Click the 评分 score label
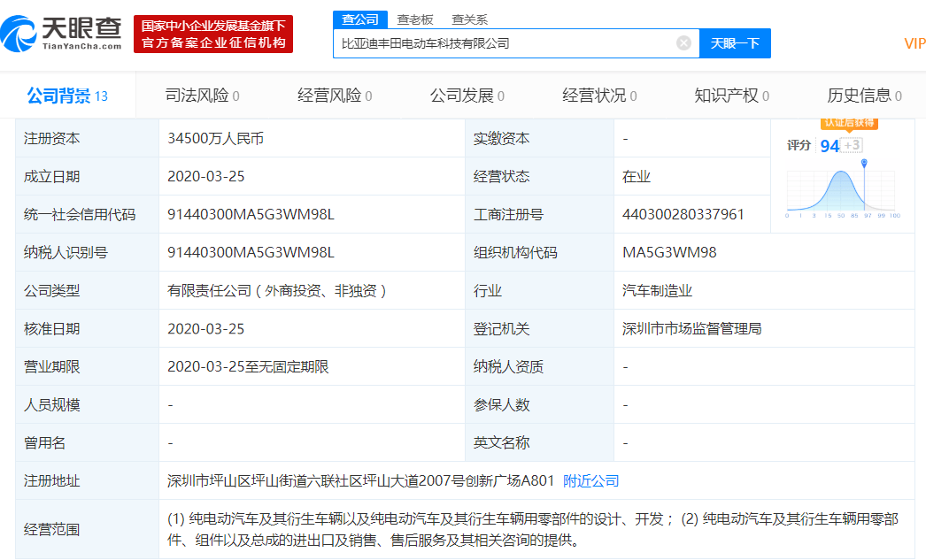The height and width of the screenshot is (560, 926). coord(799,145)
